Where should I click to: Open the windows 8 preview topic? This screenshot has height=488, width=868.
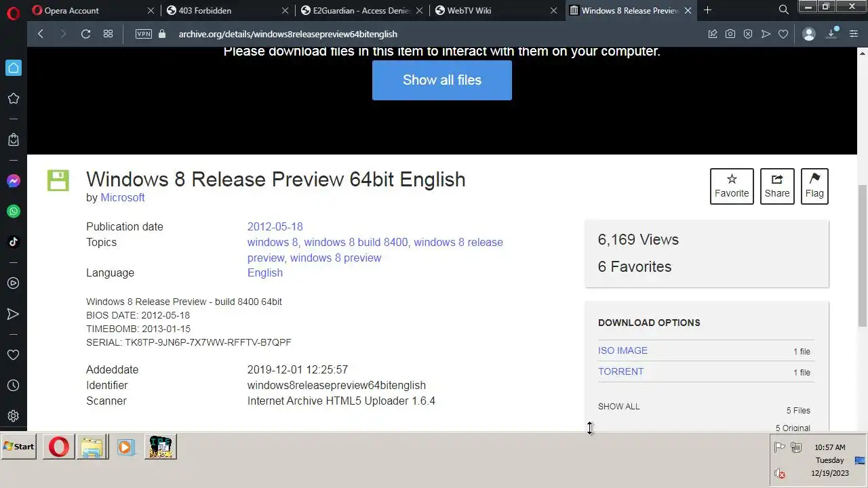(336, 258)
